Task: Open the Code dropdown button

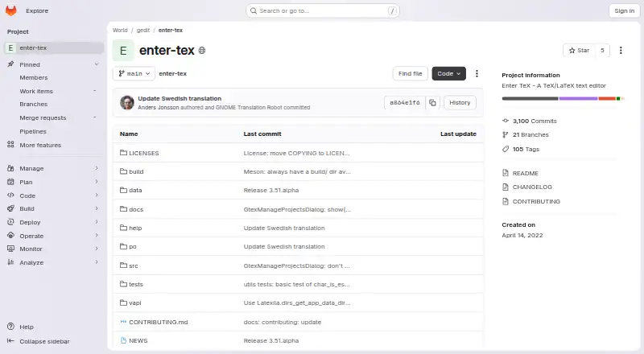Action: pos(448,73)
